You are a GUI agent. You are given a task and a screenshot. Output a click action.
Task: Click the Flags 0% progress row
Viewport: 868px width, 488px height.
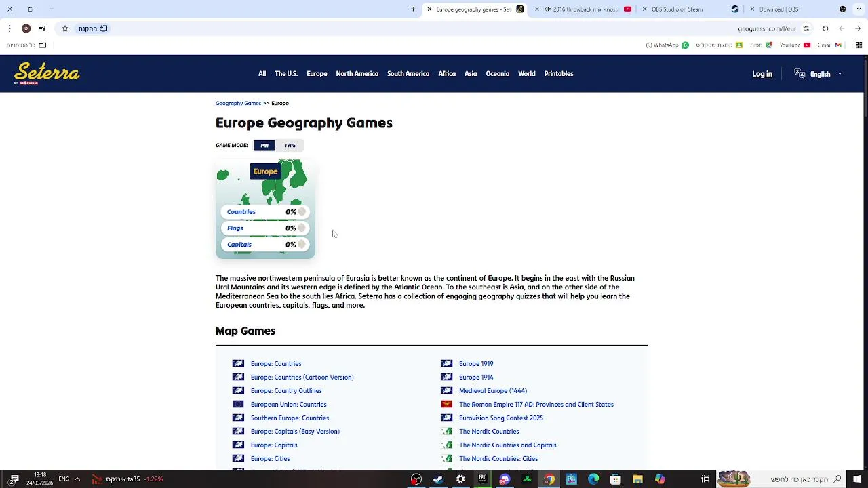point(265,228)
